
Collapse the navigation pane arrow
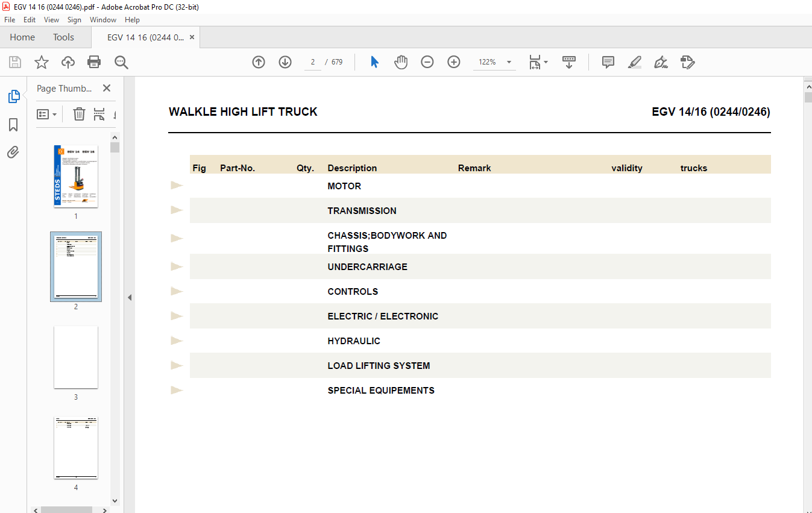coord(130,297)
